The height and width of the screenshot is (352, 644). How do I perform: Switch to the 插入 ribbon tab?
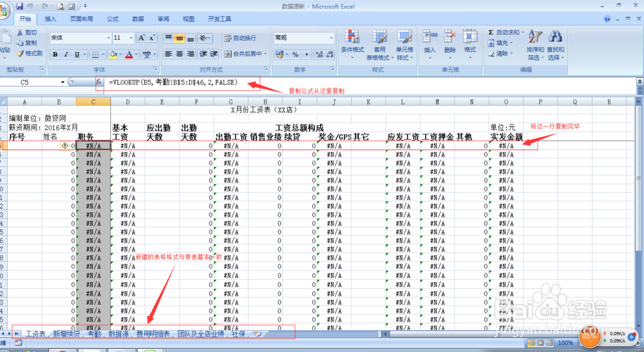click(50, 19)
